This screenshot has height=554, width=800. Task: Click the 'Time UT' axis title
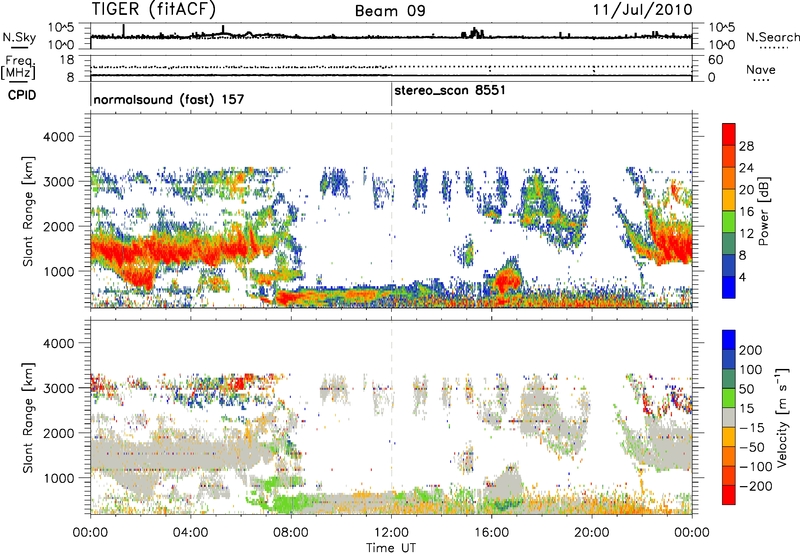tap(391, 548)
